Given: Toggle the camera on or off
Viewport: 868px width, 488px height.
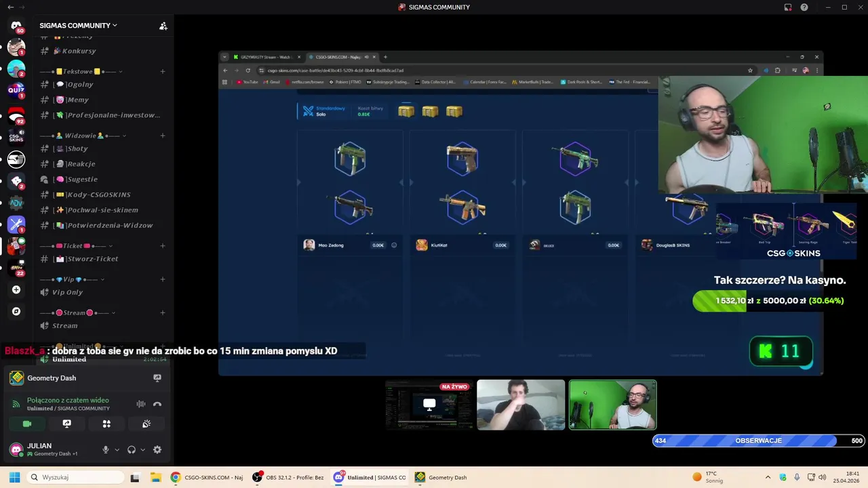Looking at the screenshot, I should (27, 424).
